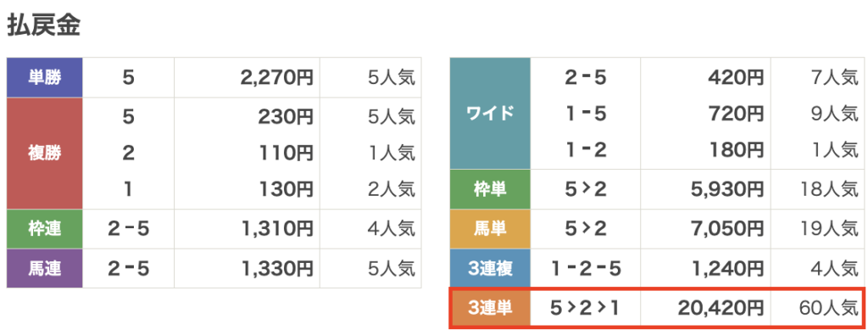Click the 3連単 orange label cell
868x330 pixels.
point(490,308)
